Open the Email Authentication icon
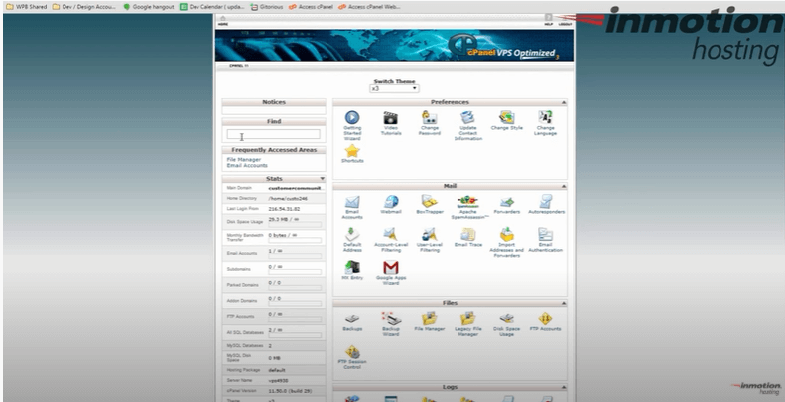The height and width of the screenshot is (402, 785). coord(545,235)
